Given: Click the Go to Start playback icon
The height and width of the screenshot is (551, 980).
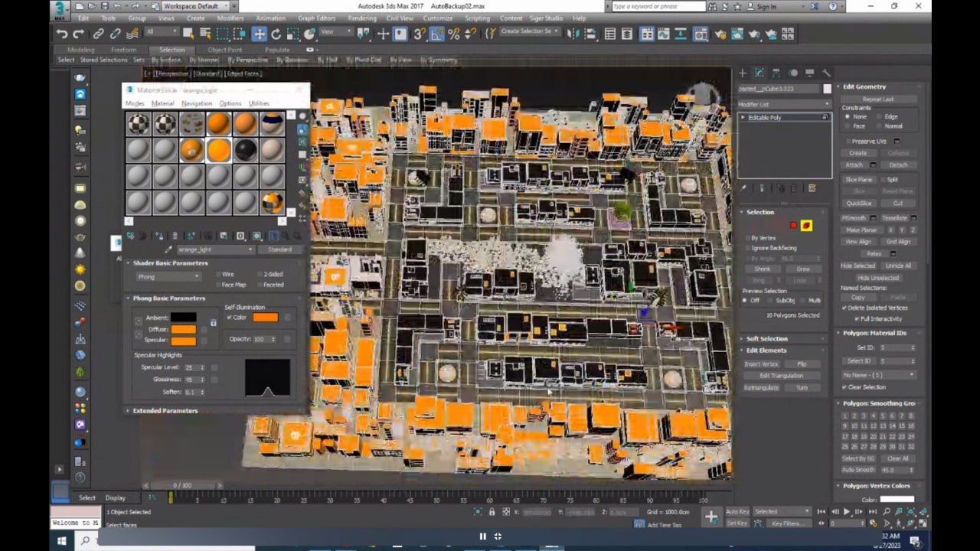Looking at the screenshot, I should tap(822, 511).
